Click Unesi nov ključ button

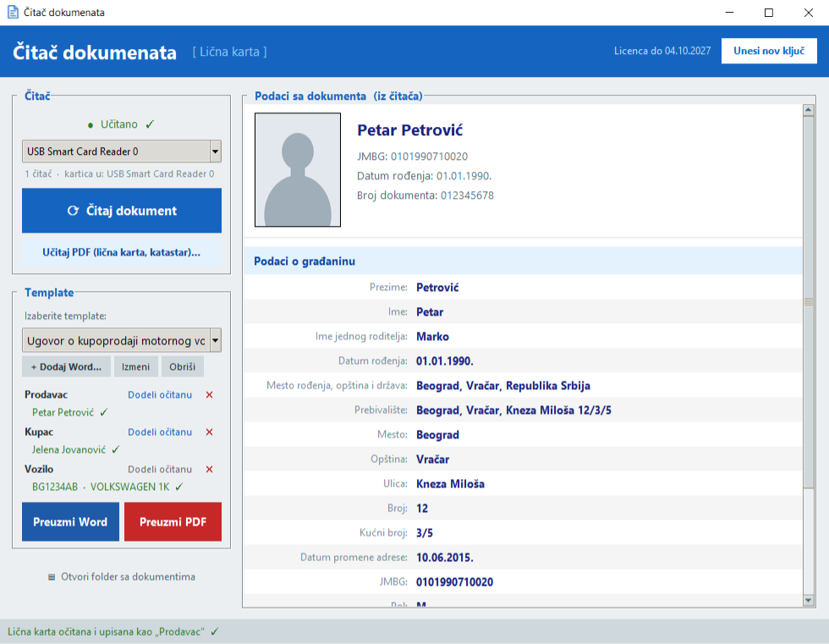click(769, 51)
